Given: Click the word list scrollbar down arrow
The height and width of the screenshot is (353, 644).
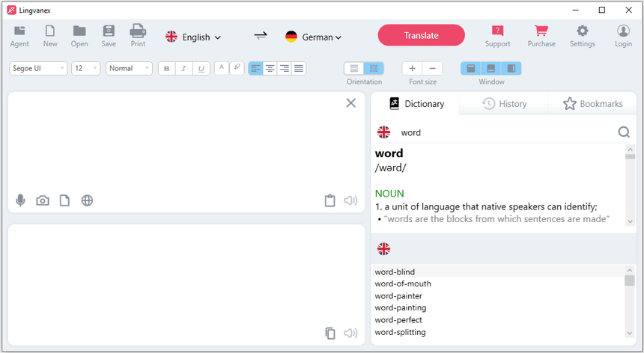Looking at the screenshot, I should click(x=630, y=334).
